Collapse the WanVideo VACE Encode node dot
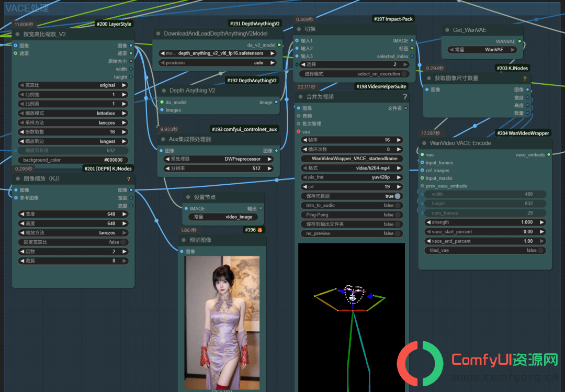565x392 pixels. click(424, 143)
